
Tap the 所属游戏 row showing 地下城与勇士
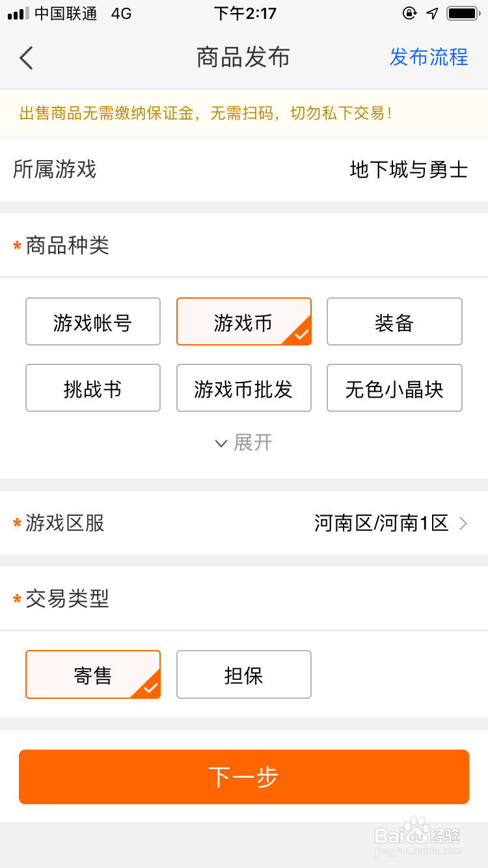pos(244,170)
